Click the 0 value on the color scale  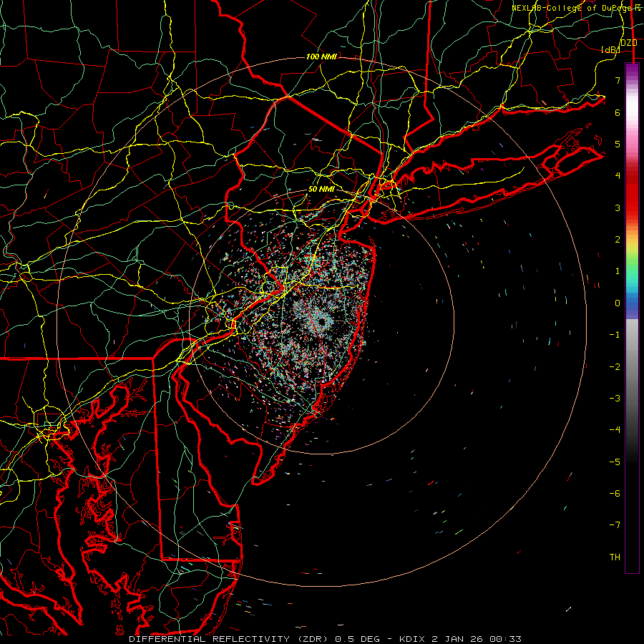pos(618,303)
